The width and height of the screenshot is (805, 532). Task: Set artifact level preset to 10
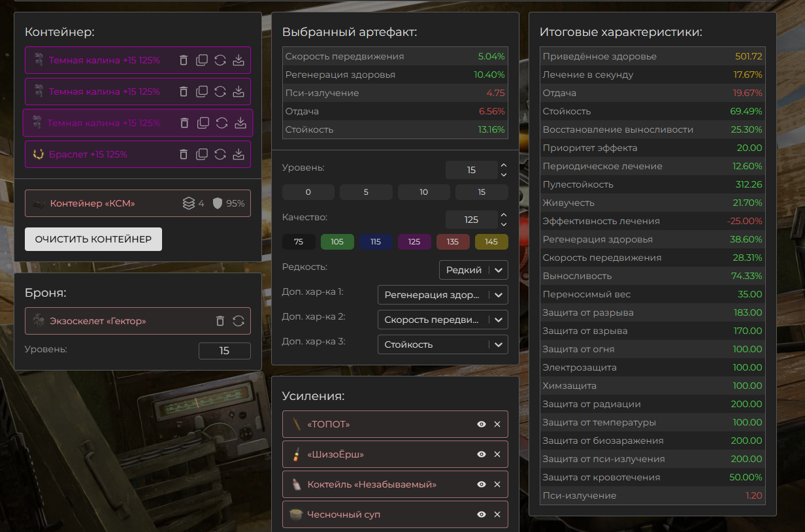(x=424, y=192)
